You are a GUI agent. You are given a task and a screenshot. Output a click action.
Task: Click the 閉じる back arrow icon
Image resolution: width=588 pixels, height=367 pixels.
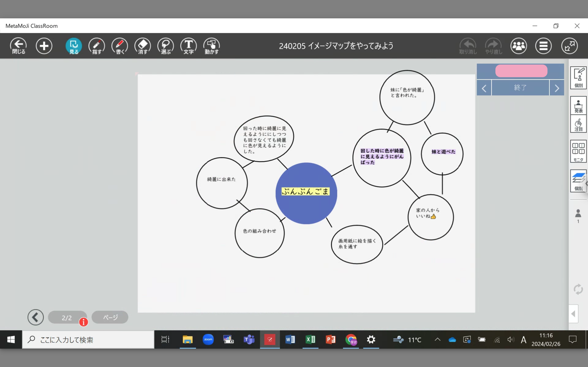[x=18, y=46]
